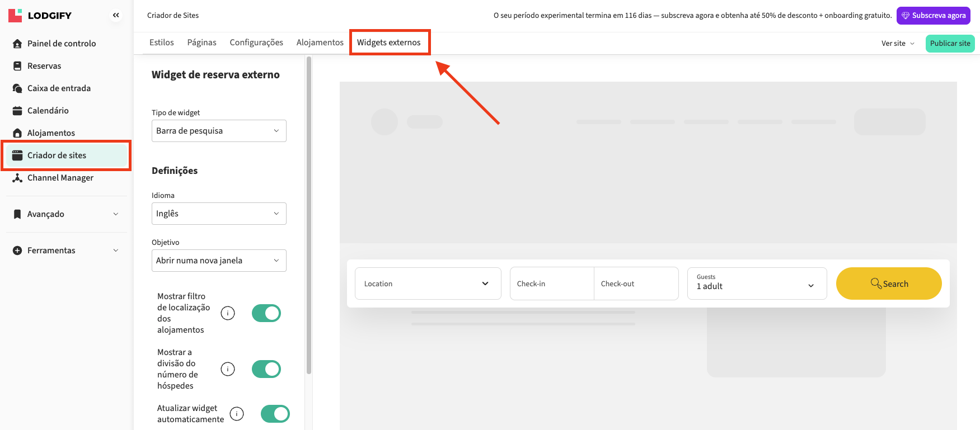Screen dimensions: 980x430
Task: Turn off Atualizar widget automaticamente switch
Action: click(275, 414)
